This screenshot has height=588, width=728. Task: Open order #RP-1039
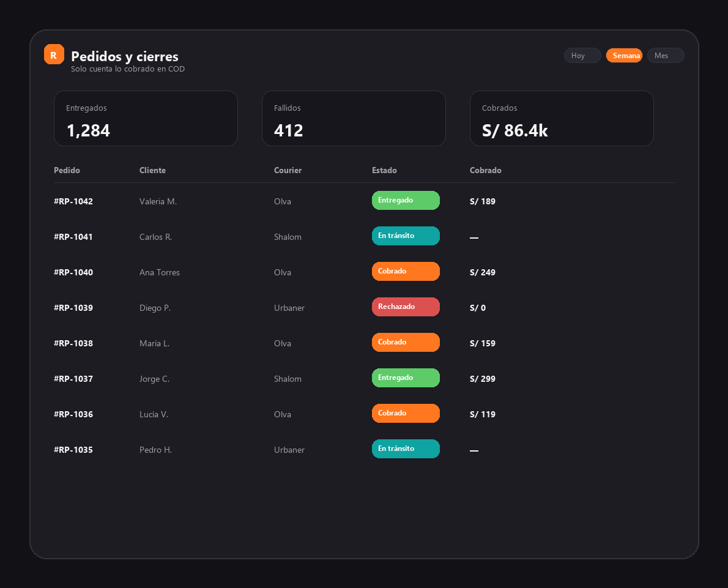point(73,308)
